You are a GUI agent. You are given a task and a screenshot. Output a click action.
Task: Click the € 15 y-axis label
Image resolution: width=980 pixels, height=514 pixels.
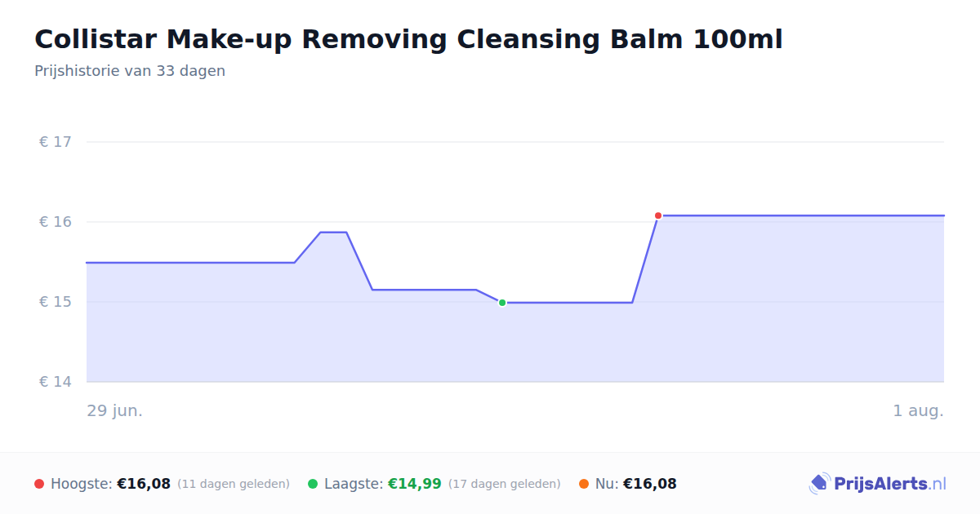pos(56,302)
